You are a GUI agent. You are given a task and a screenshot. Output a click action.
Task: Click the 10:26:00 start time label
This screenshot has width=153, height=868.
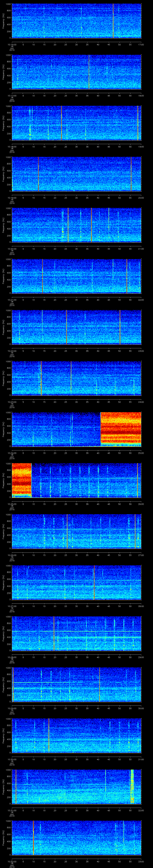click(x=12, y=555)
